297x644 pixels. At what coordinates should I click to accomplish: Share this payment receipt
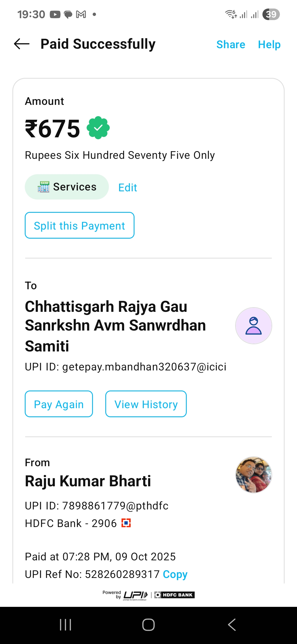[230, 45]
